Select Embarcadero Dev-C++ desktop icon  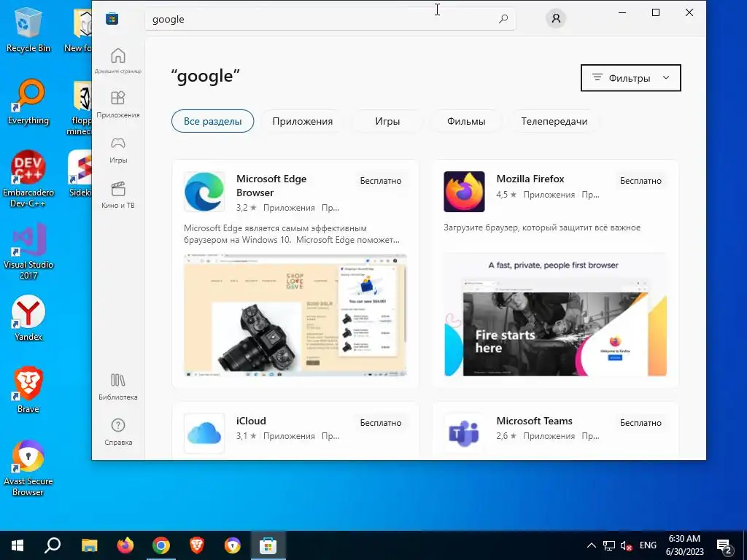[x=28, y=179]
